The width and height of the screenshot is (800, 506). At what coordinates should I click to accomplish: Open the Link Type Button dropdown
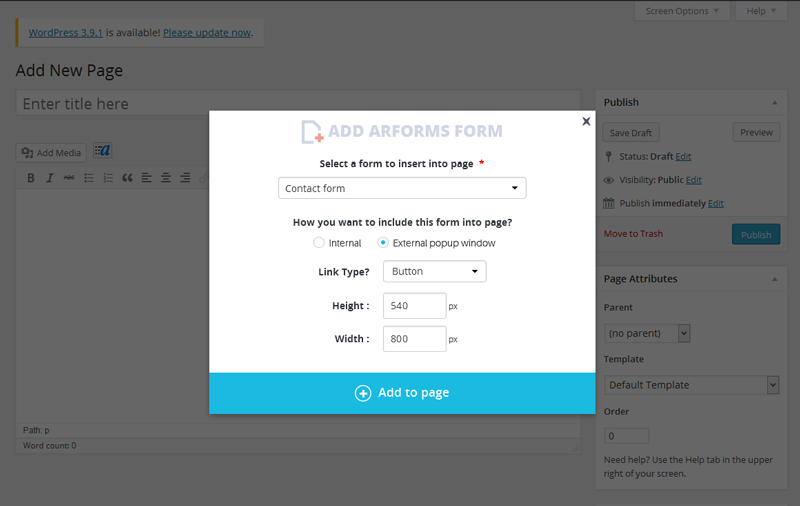coord(435,271)
